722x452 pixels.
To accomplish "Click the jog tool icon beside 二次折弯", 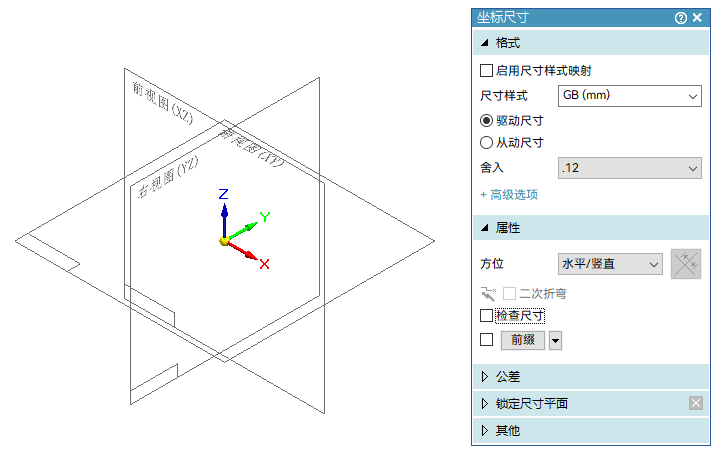I will (x=488, y=293).
